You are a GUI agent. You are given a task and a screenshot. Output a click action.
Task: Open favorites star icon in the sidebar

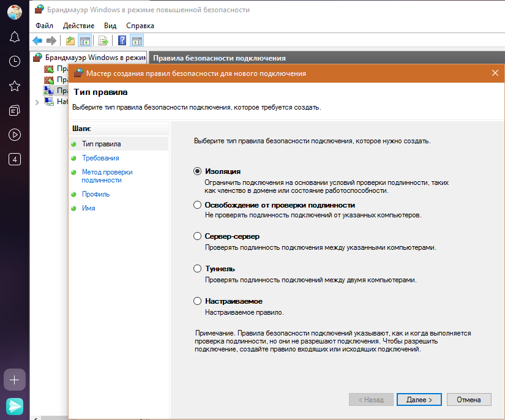point(15,86)
